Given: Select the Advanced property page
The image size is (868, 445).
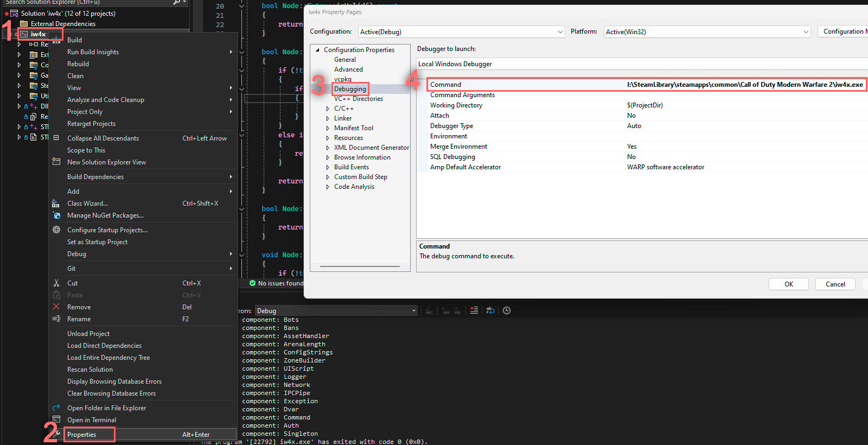Looking at the screenshot, I should pos(348,69).
